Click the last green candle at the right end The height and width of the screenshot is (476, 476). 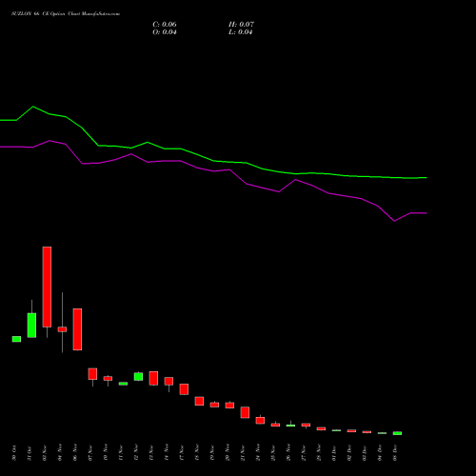pos(397,433)
